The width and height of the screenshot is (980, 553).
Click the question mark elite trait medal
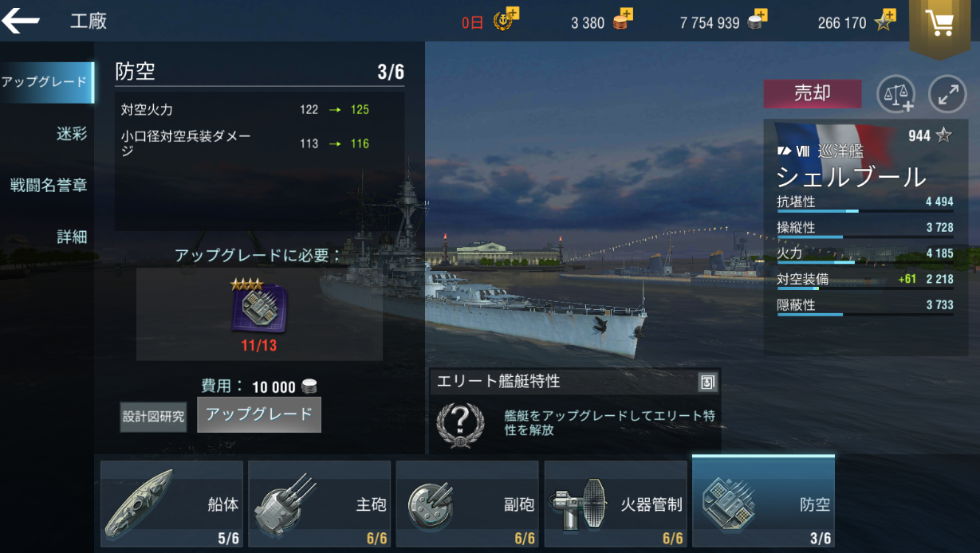461,424
